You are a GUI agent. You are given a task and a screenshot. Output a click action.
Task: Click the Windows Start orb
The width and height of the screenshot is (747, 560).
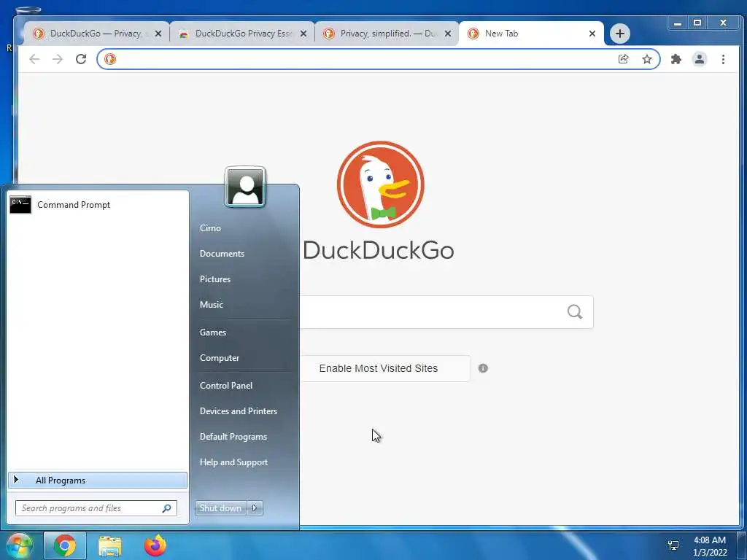point(19,546)
